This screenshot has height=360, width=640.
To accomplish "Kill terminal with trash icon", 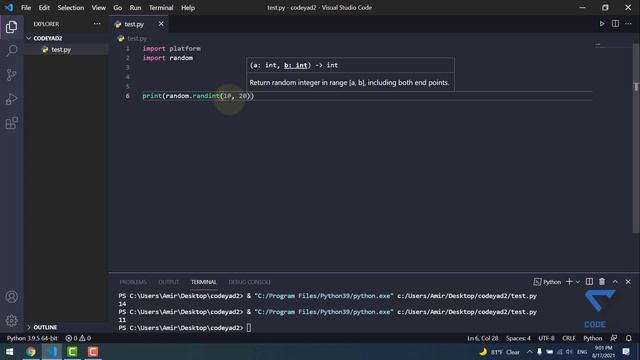I will coord(602,282).
